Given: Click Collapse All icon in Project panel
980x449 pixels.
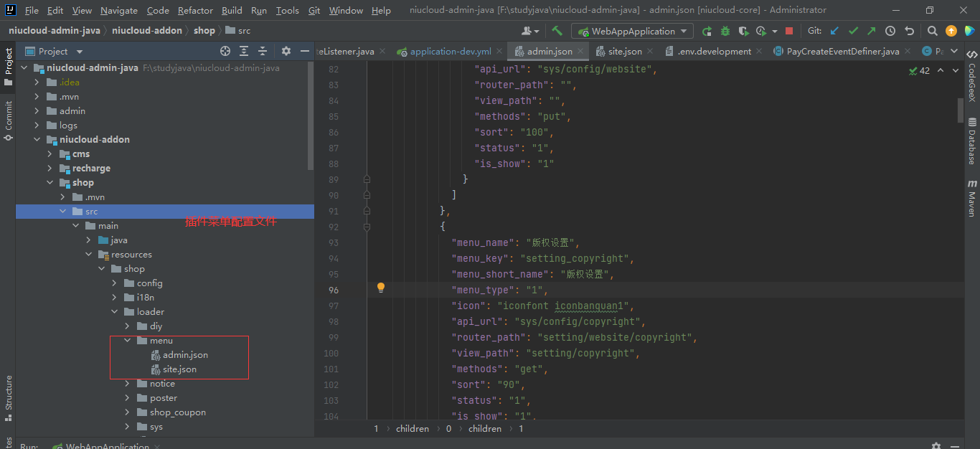Looking at the screenshot, I should (263, 51).
